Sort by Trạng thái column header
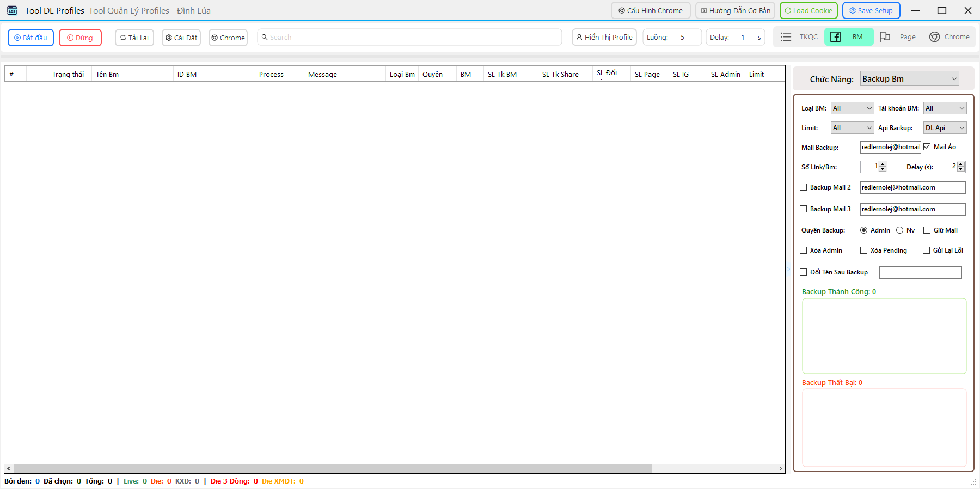This screenshot has height=489, width=980. (70, 74)
